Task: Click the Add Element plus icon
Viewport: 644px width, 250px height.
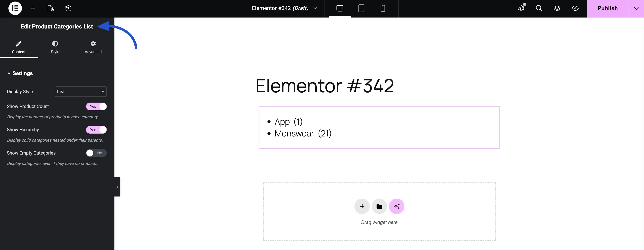Action: click(33, 8)
